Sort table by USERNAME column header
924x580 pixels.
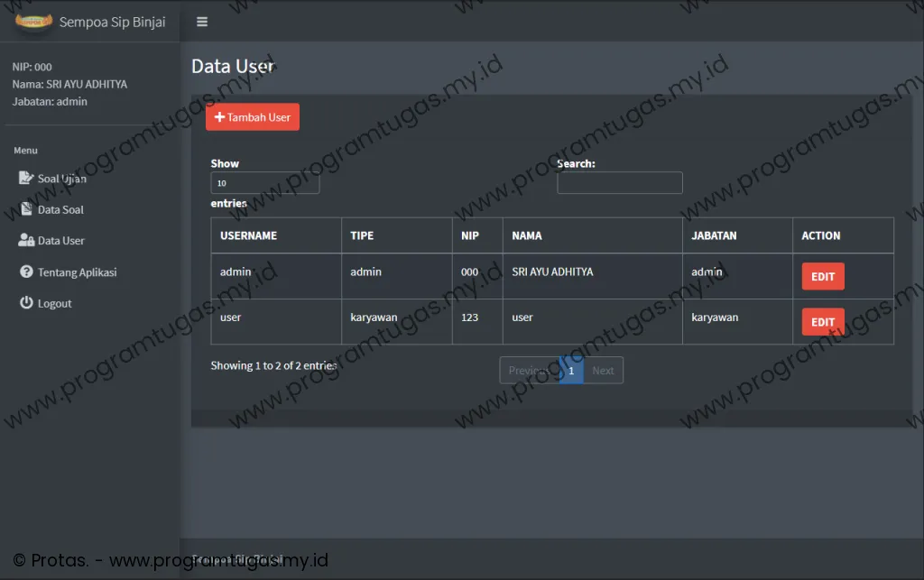pyautogui.click(x=248, y=235)
